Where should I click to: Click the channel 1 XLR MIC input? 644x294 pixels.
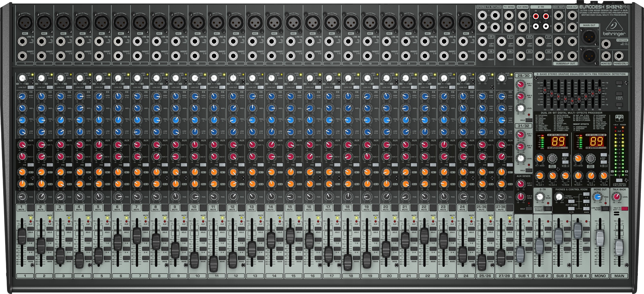point(24,23)
